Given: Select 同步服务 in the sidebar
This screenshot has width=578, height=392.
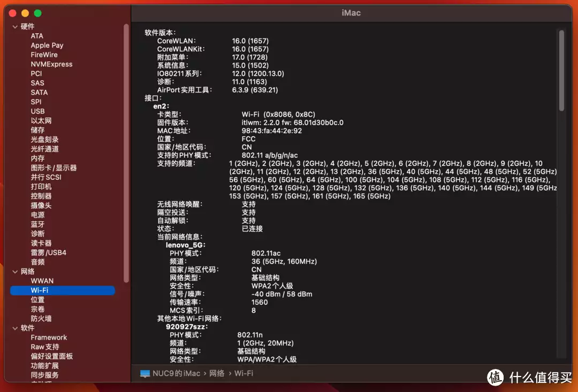Looking at the screenshot, I should click(x=44, y=375).
